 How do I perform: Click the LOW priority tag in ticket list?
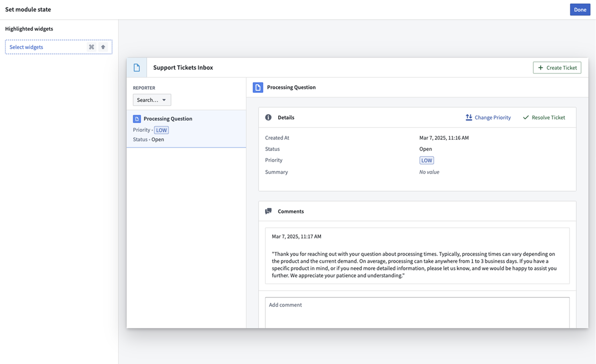pos(161,130)
